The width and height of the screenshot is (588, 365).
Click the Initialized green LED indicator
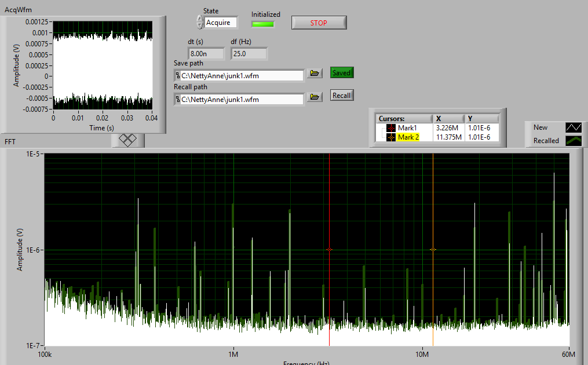pos(262,24)
